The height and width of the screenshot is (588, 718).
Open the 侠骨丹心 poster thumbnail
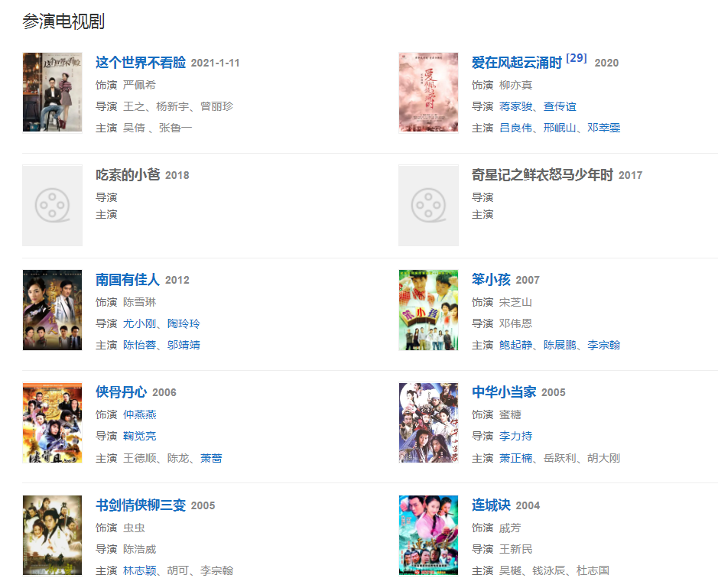pyautogui.click(x=52, y=423)
